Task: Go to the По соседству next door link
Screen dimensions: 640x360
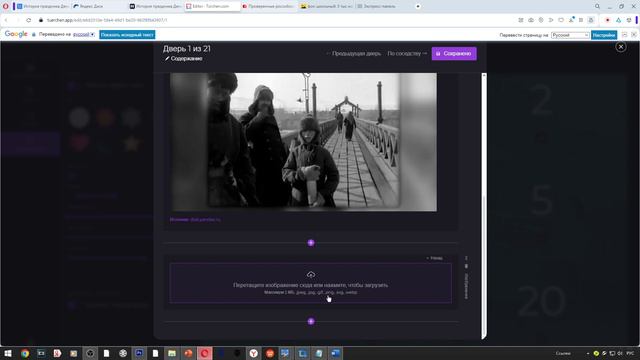Action: click(407, 53)
